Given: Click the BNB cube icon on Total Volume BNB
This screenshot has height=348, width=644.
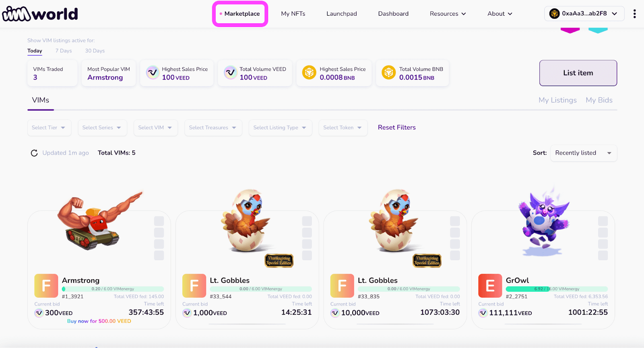Looking at the screenshot, I should [388, 73].
